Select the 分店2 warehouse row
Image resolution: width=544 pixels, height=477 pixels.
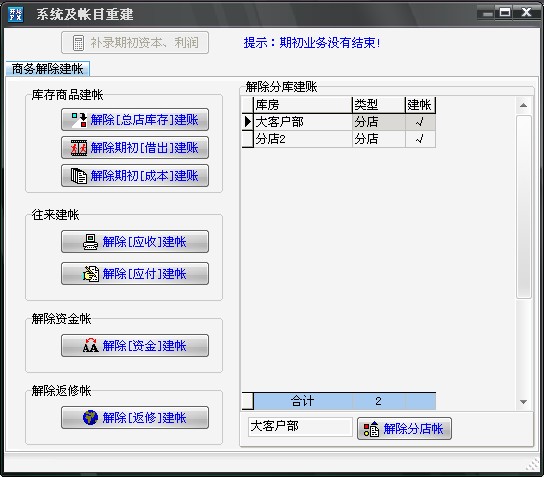click(339, 139)
